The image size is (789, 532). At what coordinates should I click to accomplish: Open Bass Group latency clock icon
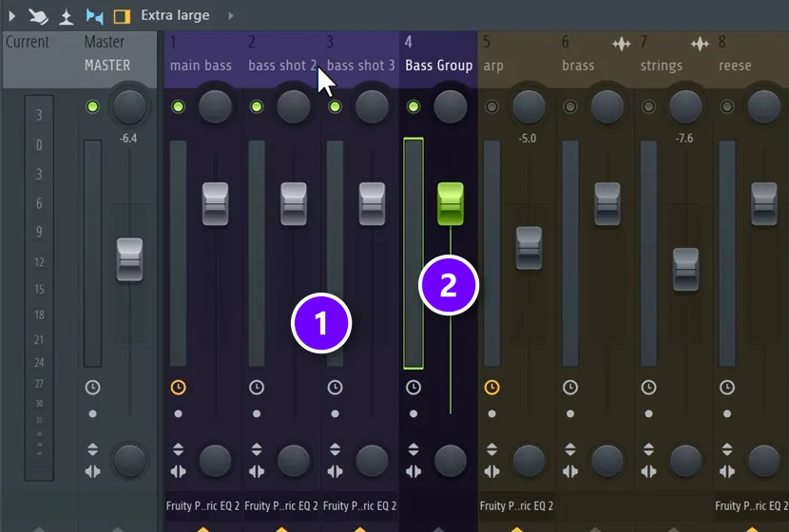[414, 388]
